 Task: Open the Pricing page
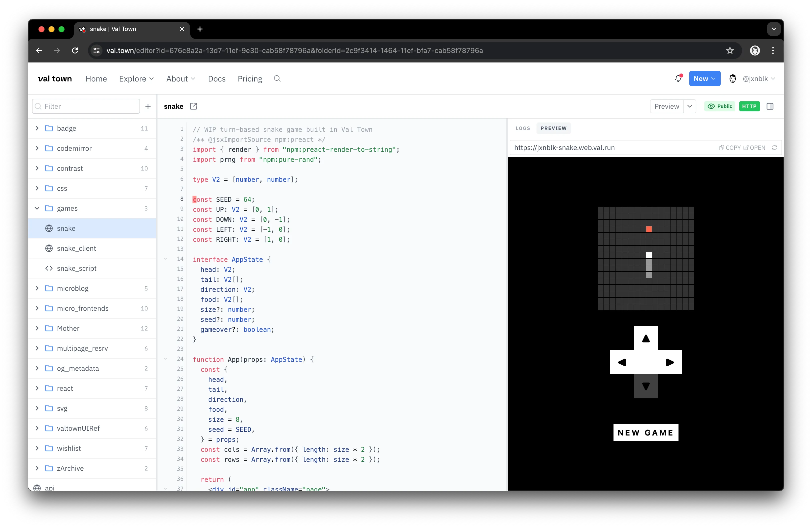point(249,78)
